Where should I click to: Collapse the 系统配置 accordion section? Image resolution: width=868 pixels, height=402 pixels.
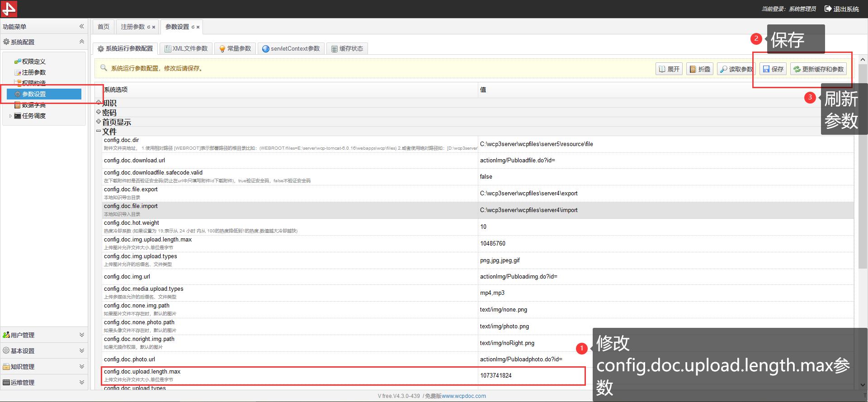82,42
